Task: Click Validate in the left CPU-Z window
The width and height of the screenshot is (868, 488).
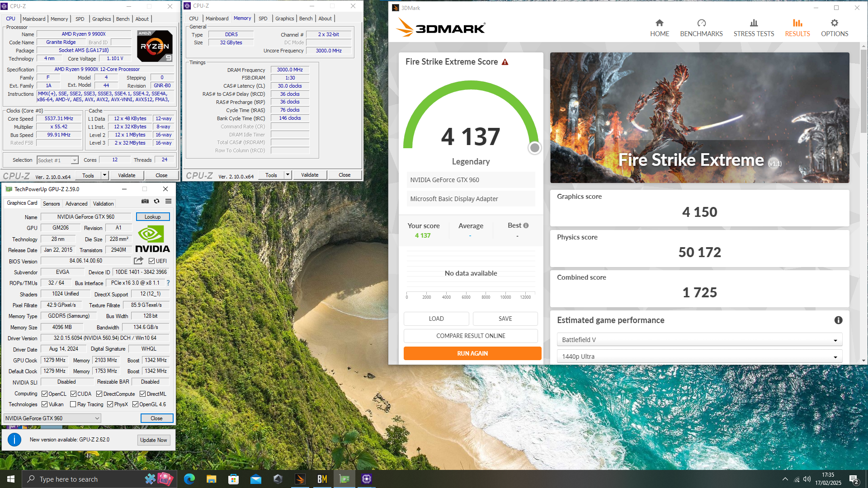Action: click(127, 175)
